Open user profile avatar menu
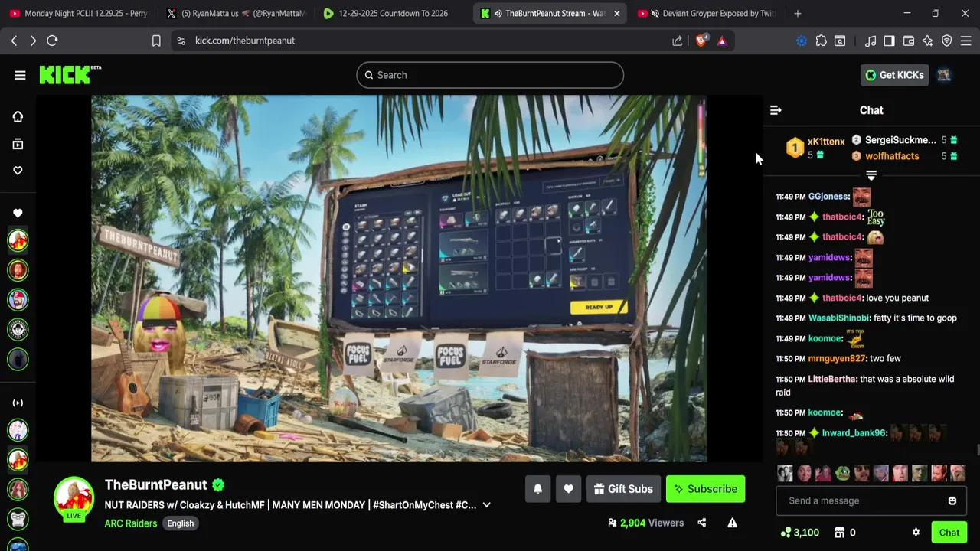Viewport: 980px width, 551px height. 944,75
